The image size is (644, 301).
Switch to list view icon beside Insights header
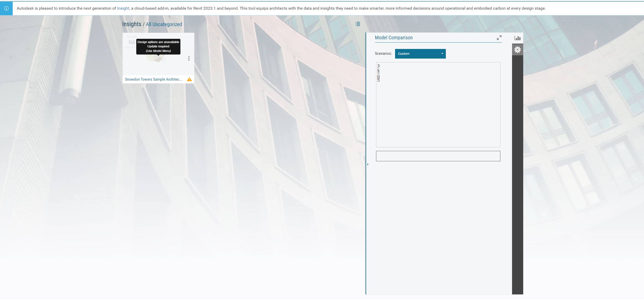[358, 24]
